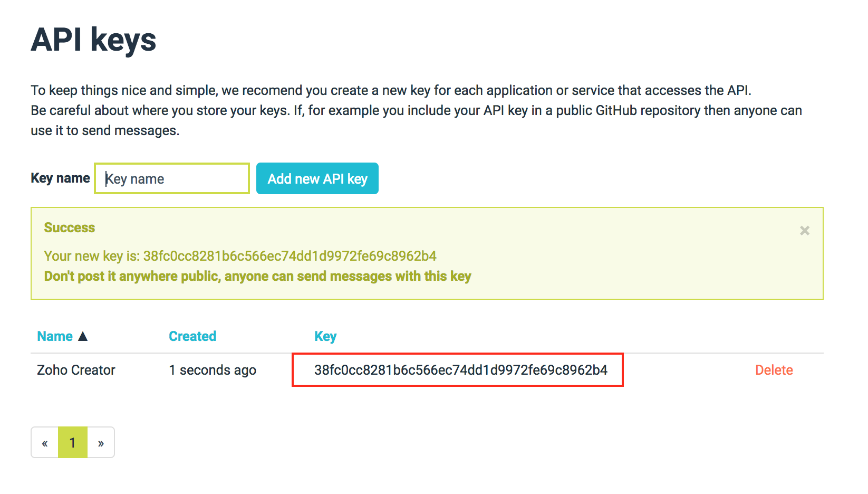
Task: Sort table by Created column
Action: click(192, 336)
